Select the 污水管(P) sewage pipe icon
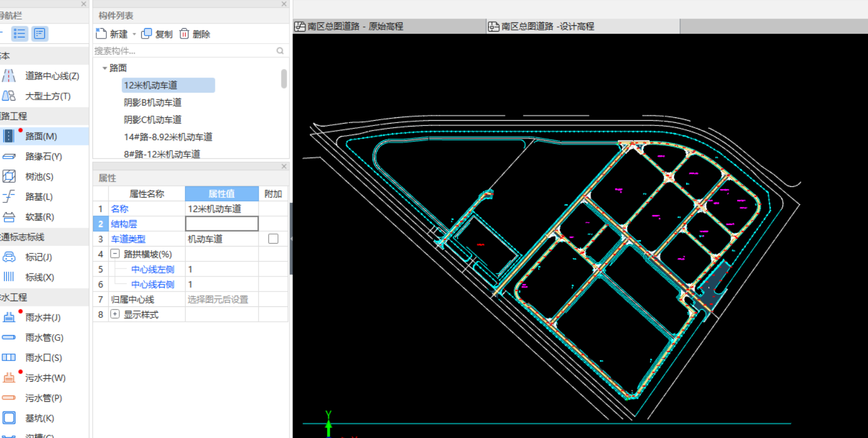Viewport: 868px width, 438px height. pos(9,398)
